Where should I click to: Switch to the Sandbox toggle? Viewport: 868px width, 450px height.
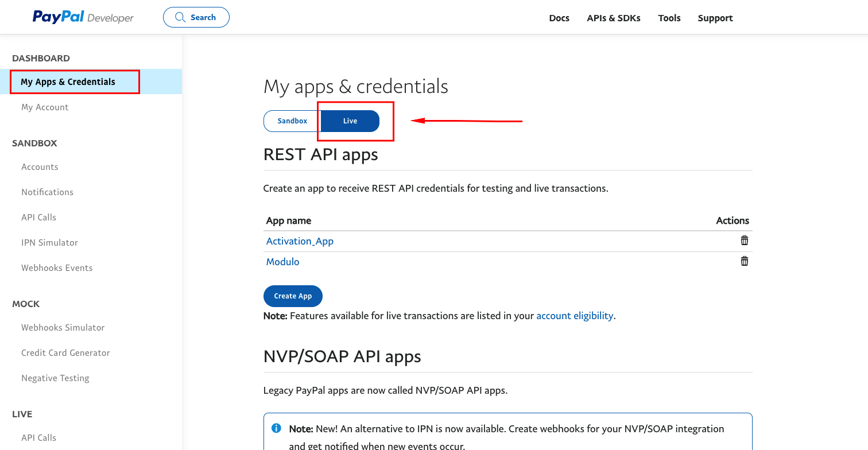click(x=292, y=121)
